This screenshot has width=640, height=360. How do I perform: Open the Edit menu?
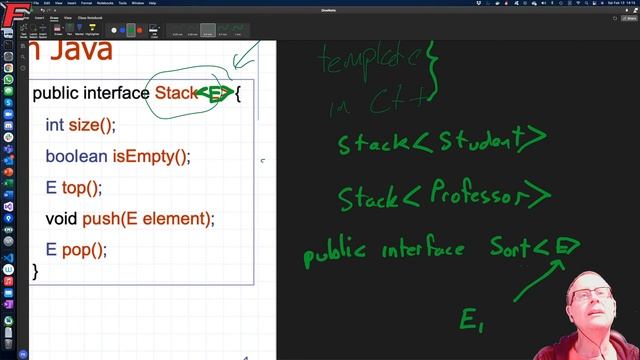click(47, 3)
